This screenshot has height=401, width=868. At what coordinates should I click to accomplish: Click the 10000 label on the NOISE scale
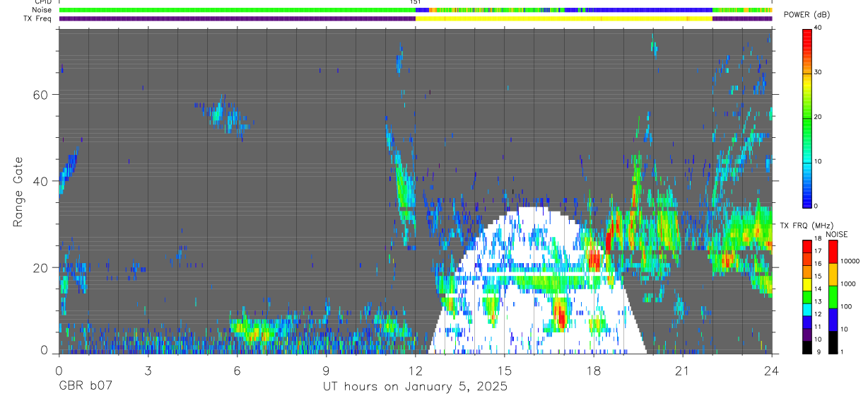pos(851,262)
